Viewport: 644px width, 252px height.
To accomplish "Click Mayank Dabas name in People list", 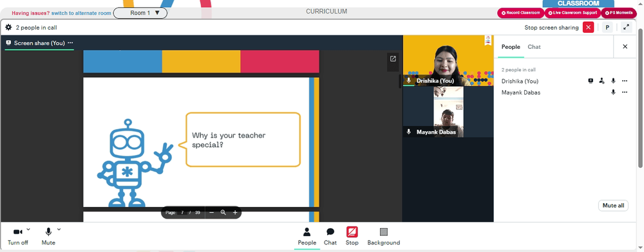I will (521, 92).
